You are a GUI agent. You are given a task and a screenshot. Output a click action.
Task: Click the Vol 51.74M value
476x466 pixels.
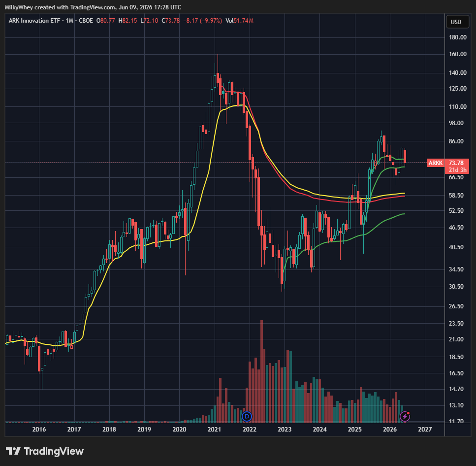(x=239, y=21)
